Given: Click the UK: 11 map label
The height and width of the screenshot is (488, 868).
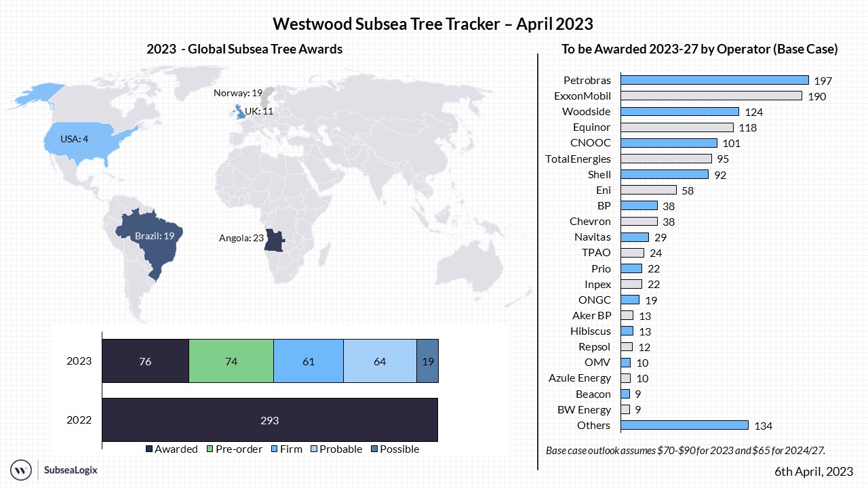Looking at the screenshot, I should coord(258,111).
